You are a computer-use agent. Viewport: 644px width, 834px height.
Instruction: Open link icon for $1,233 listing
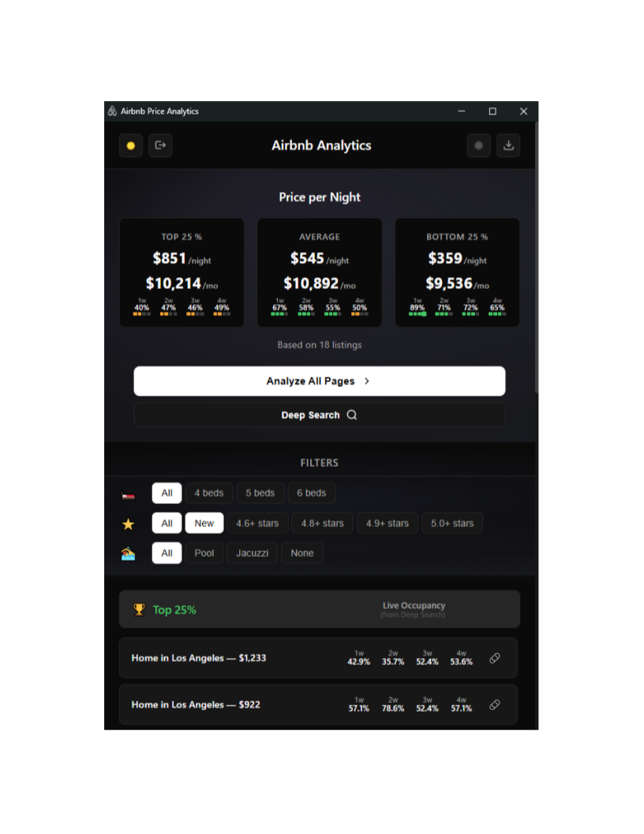[495, 658]
